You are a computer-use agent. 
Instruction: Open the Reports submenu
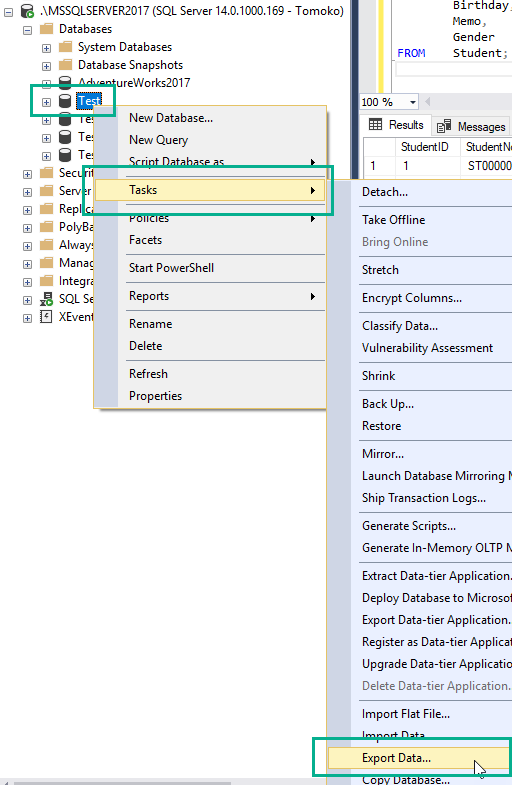[210, 296]
